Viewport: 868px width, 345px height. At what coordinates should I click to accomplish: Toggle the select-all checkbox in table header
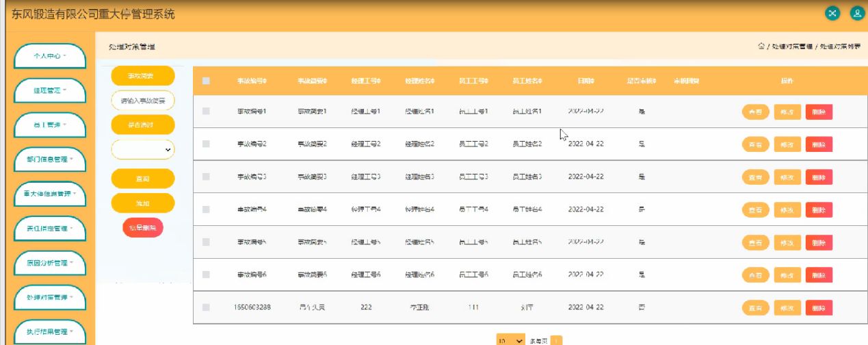click(x=206, y=81)
